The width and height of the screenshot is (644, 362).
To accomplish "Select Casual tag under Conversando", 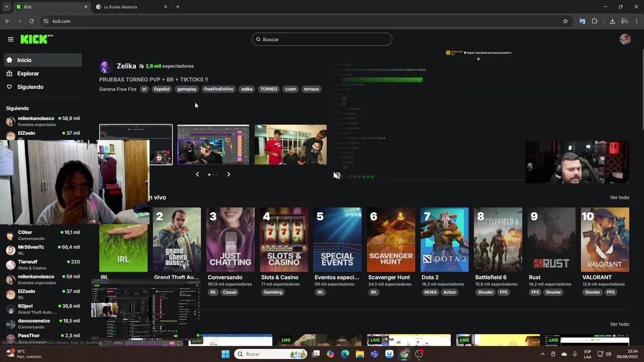I will point(229,292).
